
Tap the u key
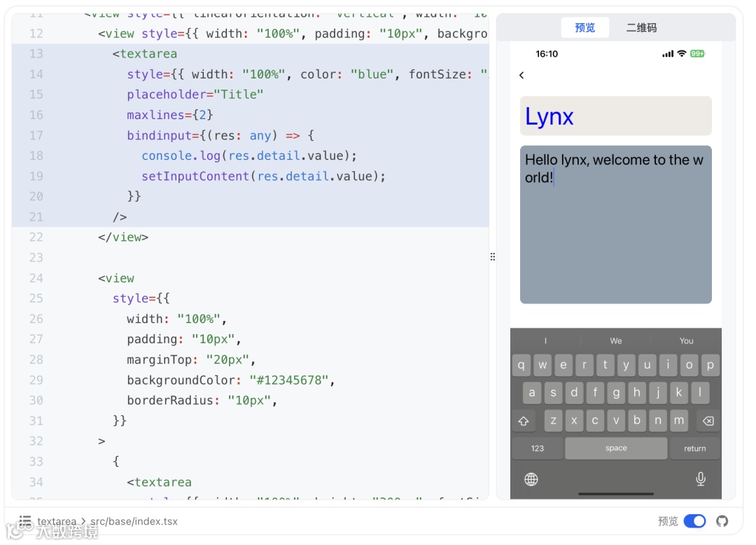point(647,365)
